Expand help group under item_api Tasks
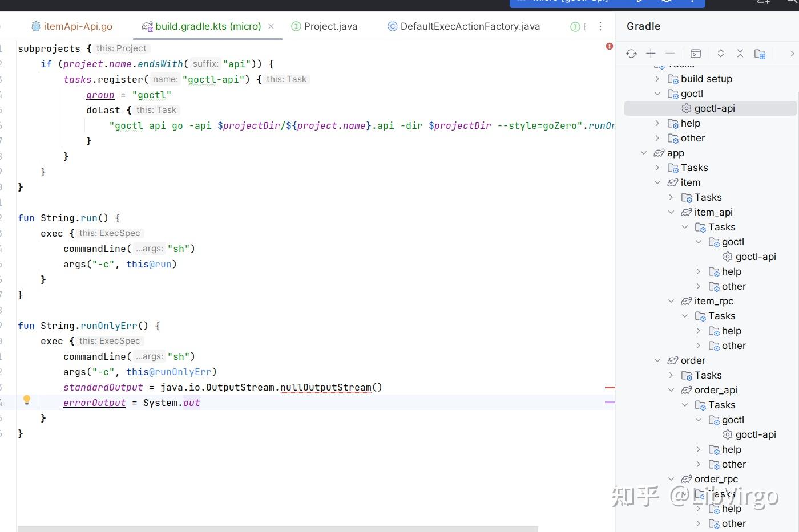Image resolution: width=799 pixels, height=532 pixels. coord(699,271)
